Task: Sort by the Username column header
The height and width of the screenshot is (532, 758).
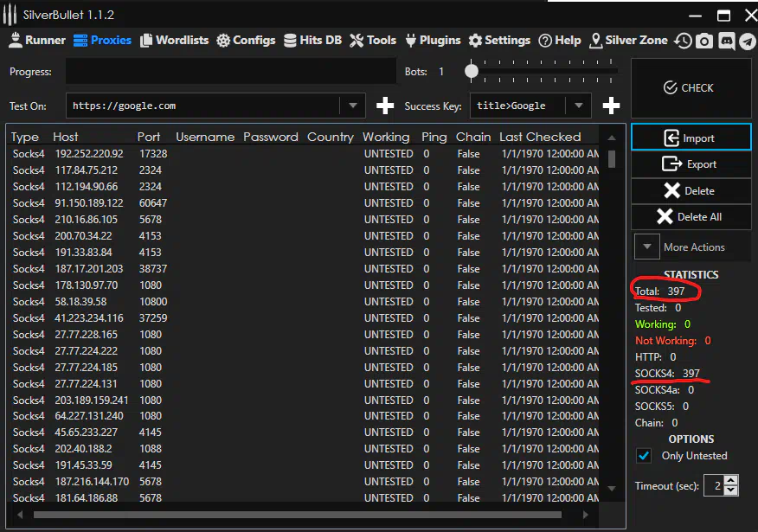Action: (x=205, y=138)
